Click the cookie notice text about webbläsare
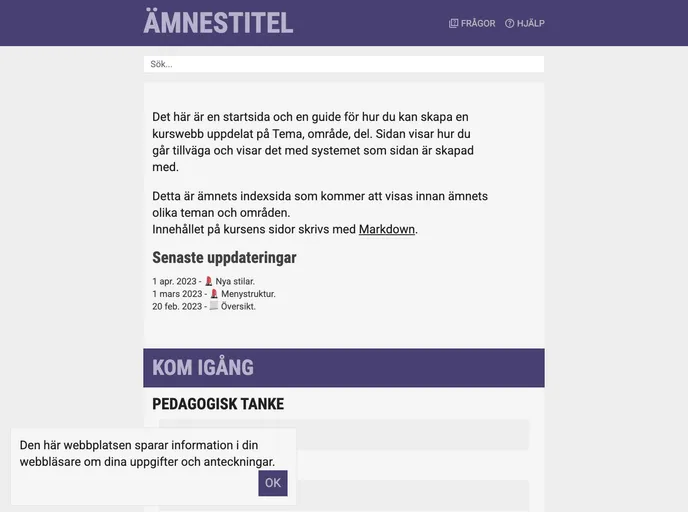The height and width of the screenshot is (512, 688). tap(147, 453)
